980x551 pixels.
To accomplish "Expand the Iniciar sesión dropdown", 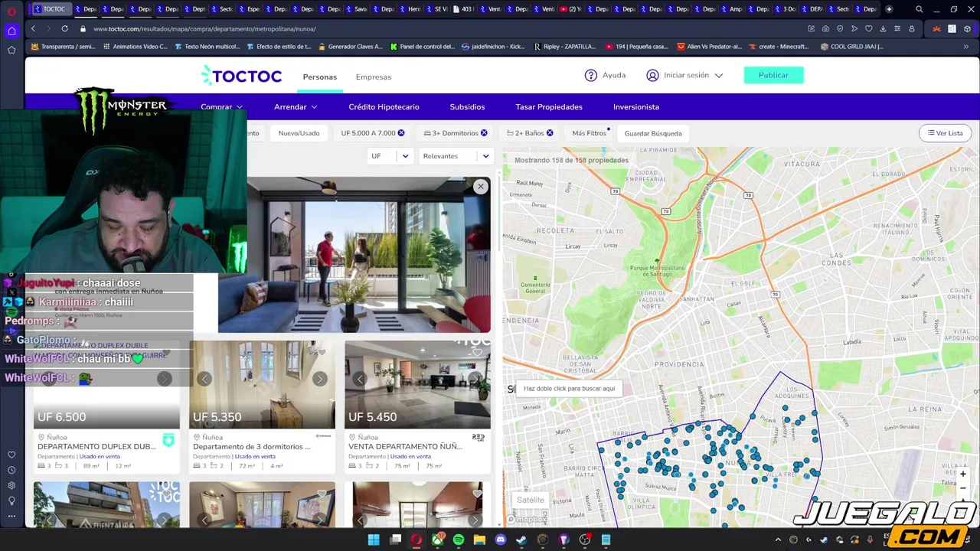I will (685, 75).
